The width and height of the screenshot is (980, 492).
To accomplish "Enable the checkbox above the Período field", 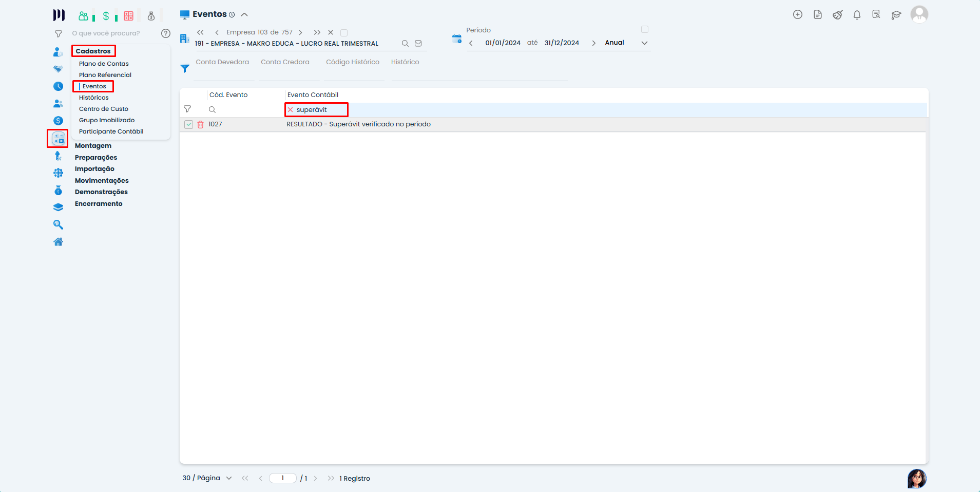I will [x=645, y=29].
